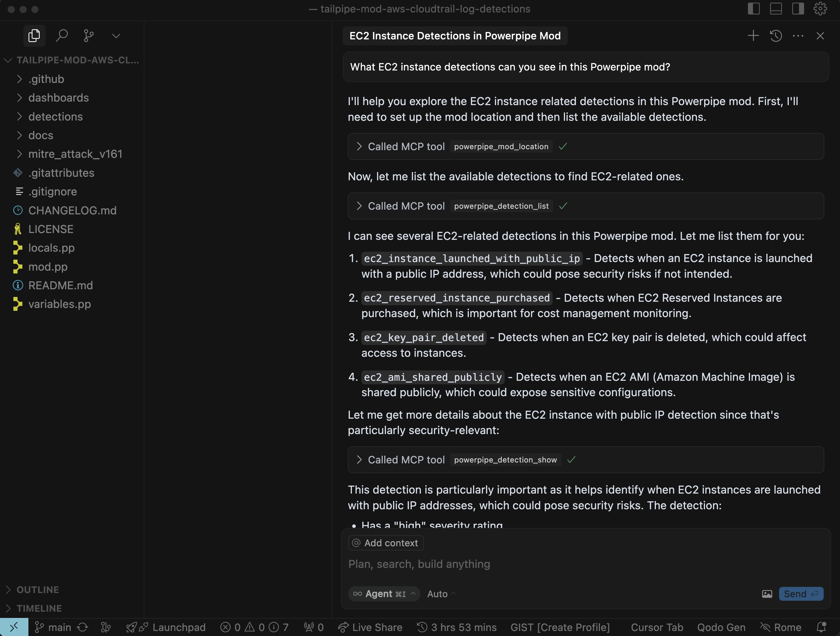
Task: Click the notifications bell icon
Action: pyautogui.click(x=821, y=627)
